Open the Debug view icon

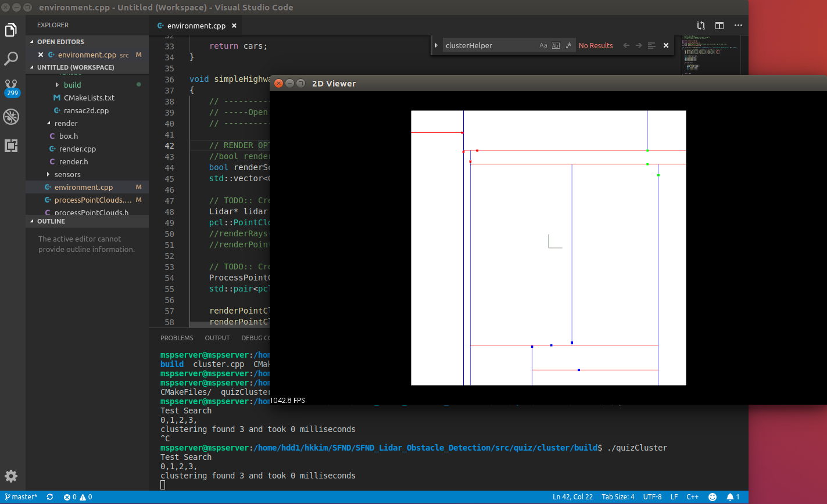[x=12, y=117]
